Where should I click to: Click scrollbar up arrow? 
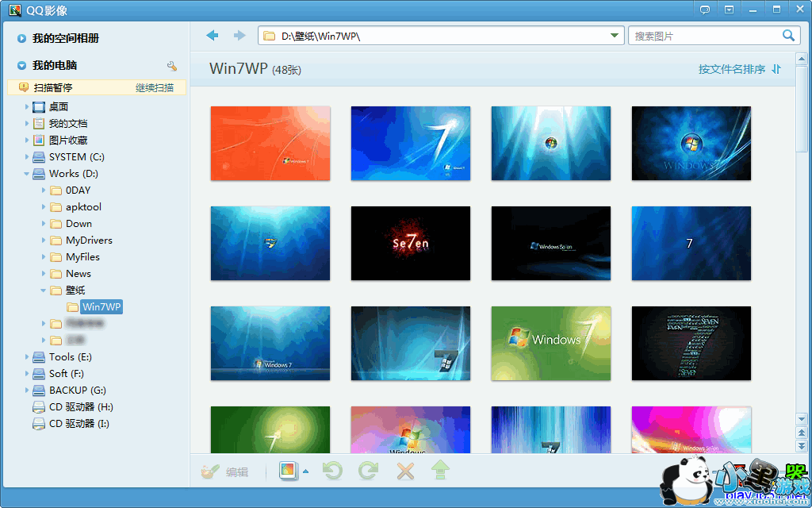point(802,58)
